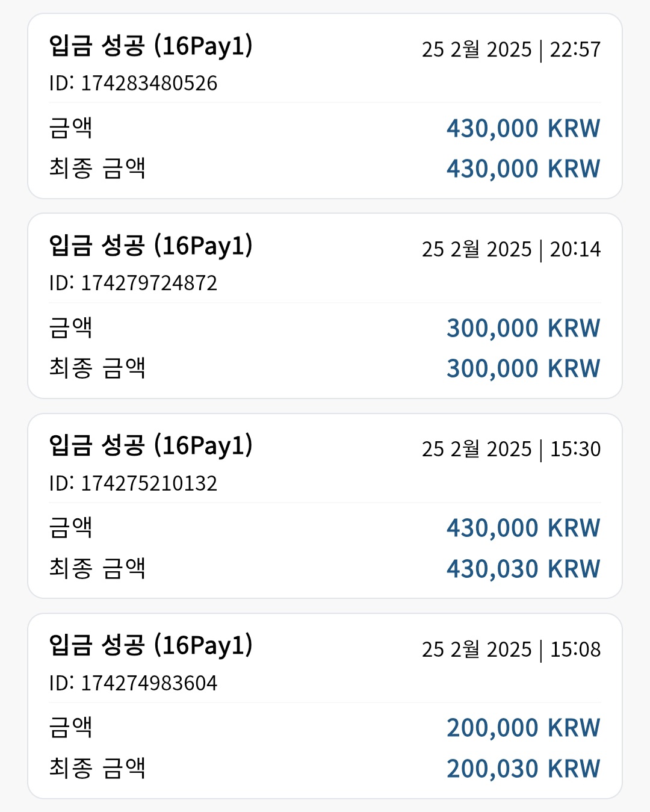This screenshot has height=812, width=650.
Task: Tap final amount 300,000 KRW value
Action: click(x=523, y=368)
